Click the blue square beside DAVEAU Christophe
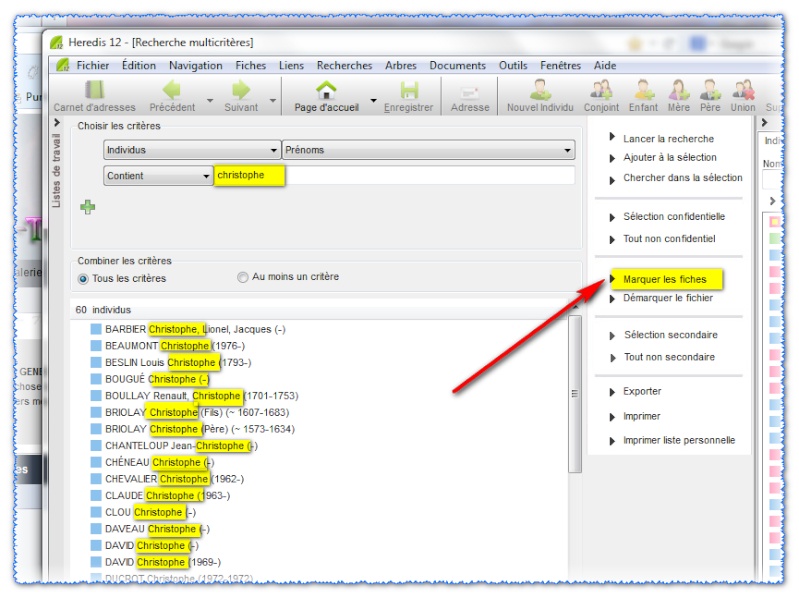The image size is (799, 598). (96, 529)
